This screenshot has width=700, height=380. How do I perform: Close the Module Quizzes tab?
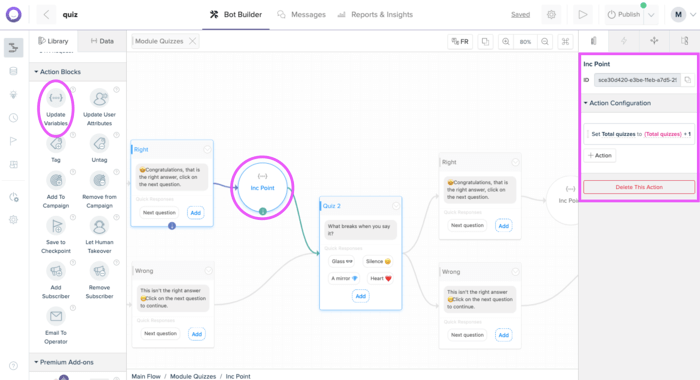[x=192, y=41]
